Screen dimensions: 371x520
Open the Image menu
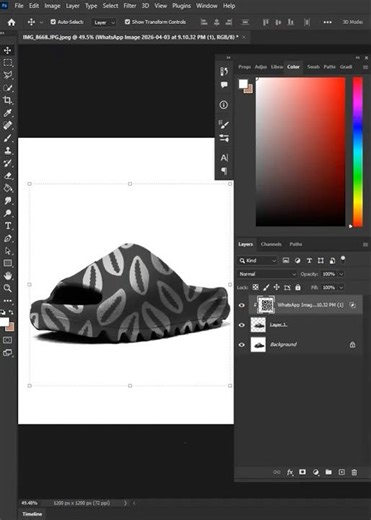52,6
